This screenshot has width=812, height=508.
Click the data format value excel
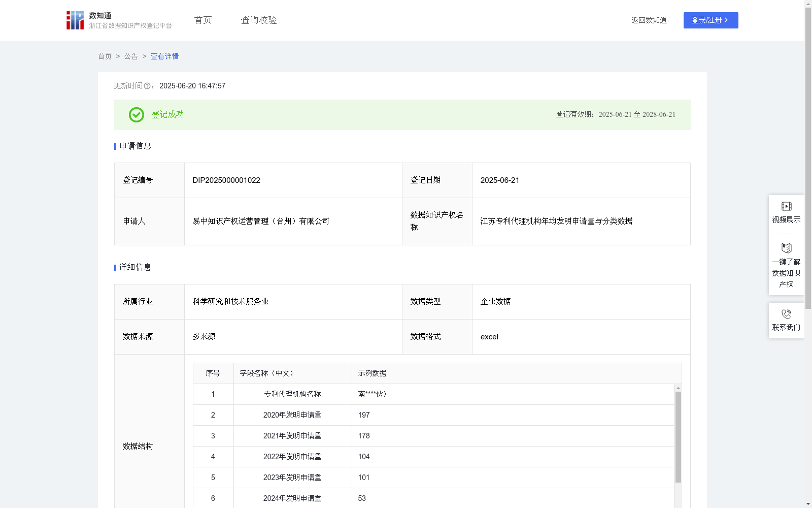pos(489,337)
